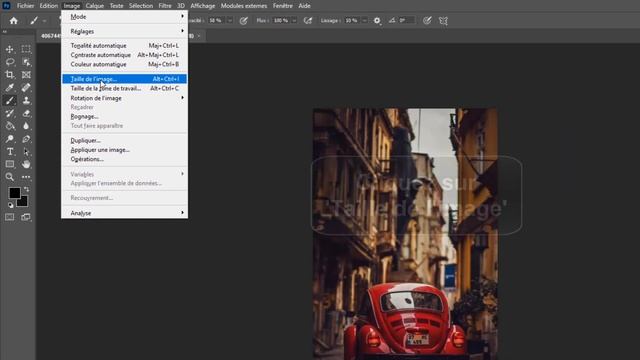
Task: Select the Blur drop tool
Action: coord(26,126)
